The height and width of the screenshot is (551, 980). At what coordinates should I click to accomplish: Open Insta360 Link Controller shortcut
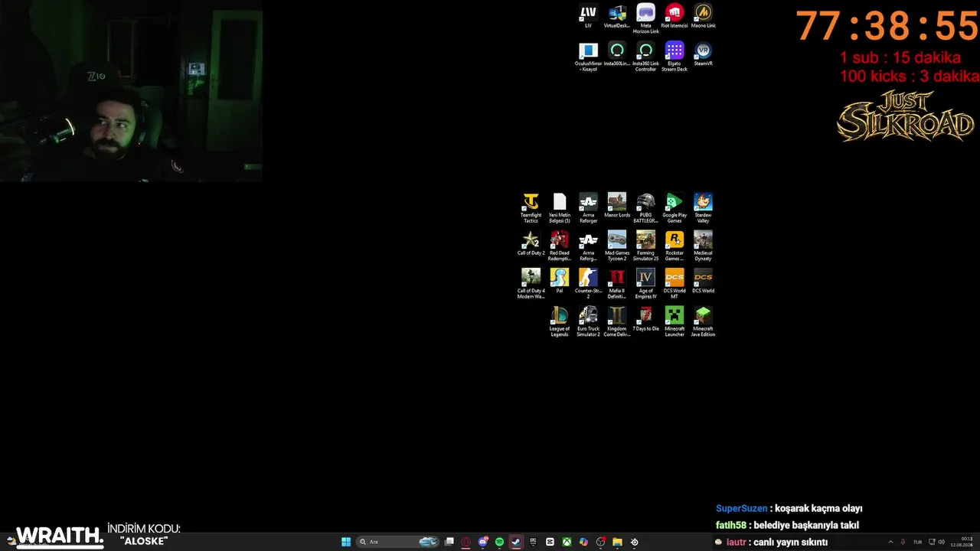point(645,57)
